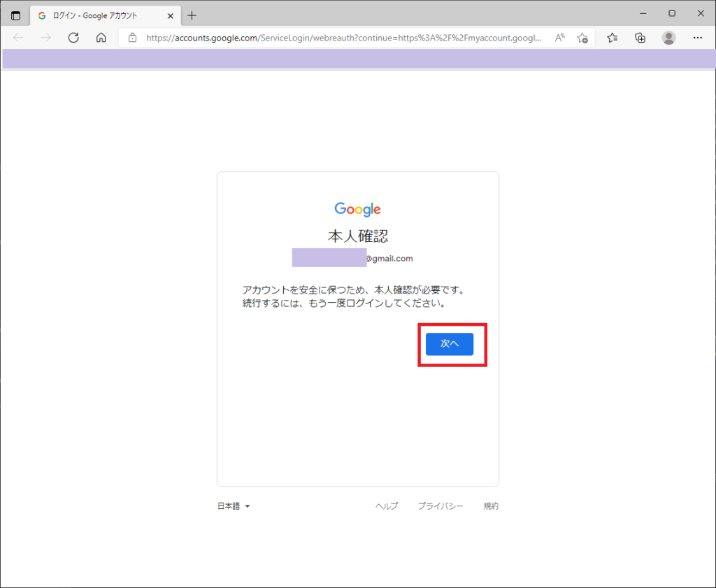The height and width of the screenshot is (588, 716).
Task: Click the forward navigation arrow
Action: point(45,38)
